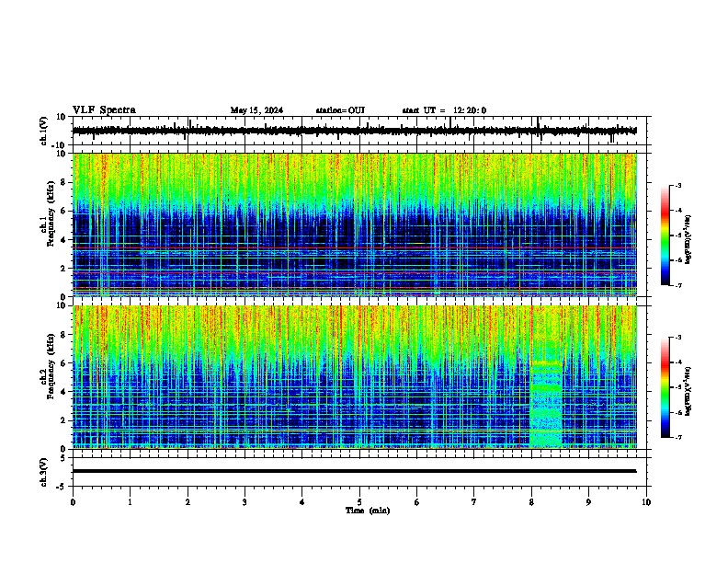Click the 'May 15, 2024' date label
The image size is (728, 563).
click(256, 110)
